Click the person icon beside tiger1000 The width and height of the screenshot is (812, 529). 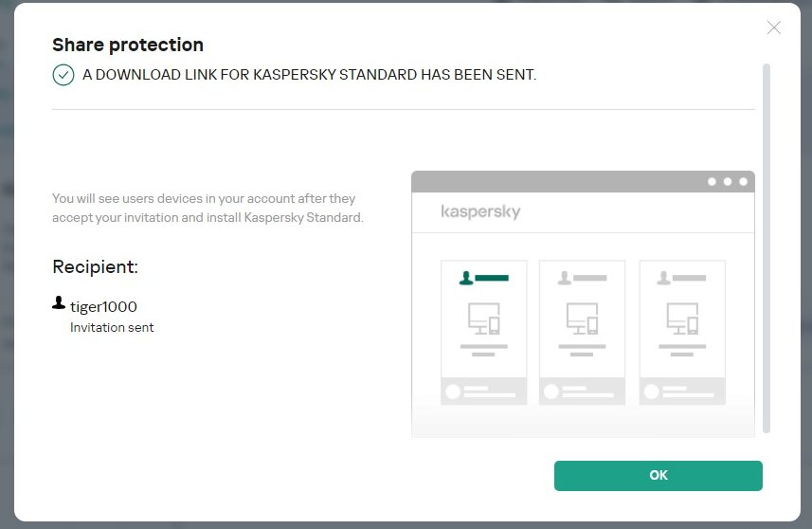coord(59,303)
